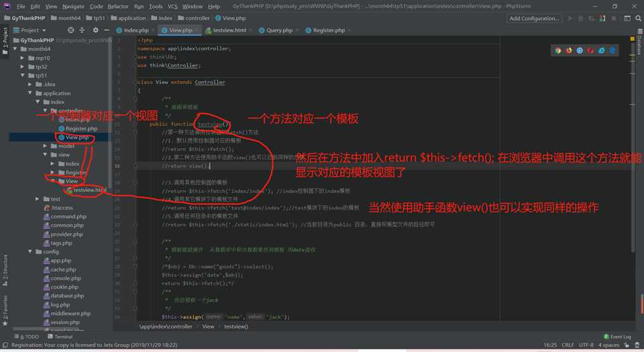Click 16:25 cursor position in status bar
Screen dimensions: 644x352
tap(550, 345)
